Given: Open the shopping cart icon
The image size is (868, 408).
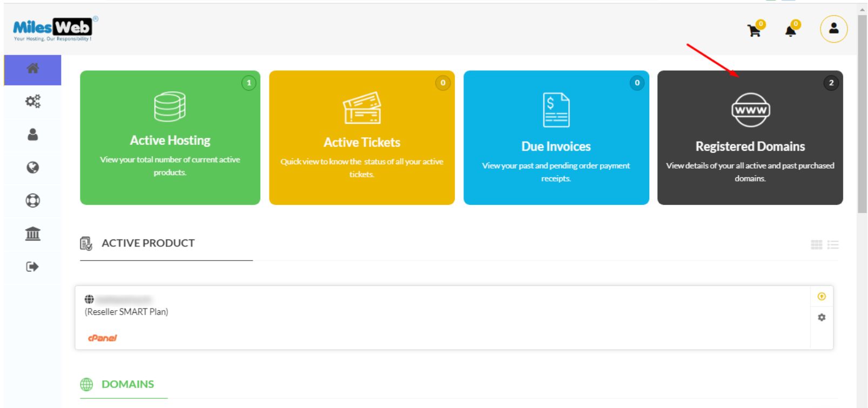Looking at the screenshot, I should 754,30.
